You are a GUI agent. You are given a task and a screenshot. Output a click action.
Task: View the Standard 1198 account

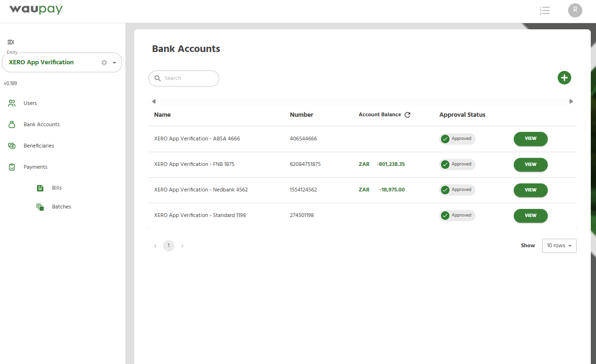coord(530,216)
